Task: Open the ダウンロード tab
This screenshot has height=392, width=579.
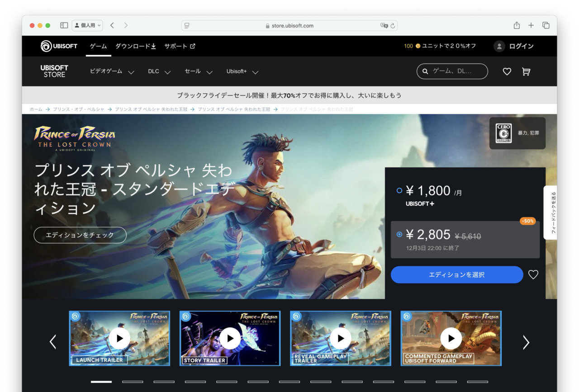Action: click(136, 46)
